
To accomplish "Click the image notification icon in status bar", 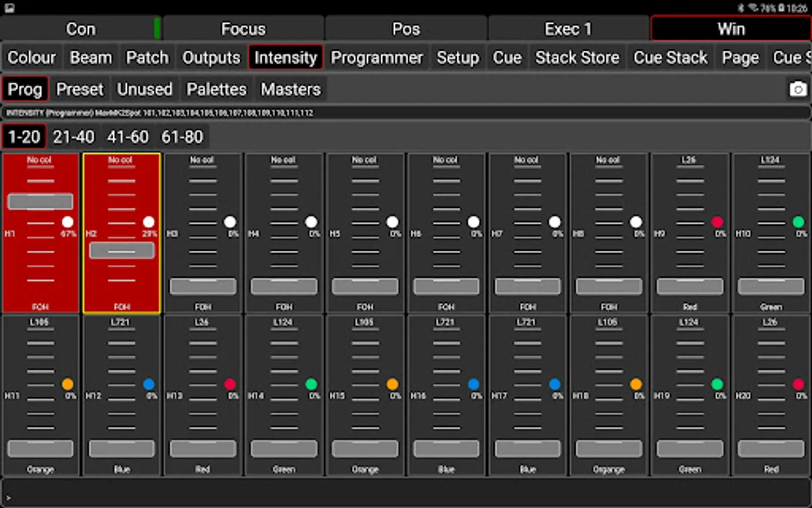I will pos(10,7).
